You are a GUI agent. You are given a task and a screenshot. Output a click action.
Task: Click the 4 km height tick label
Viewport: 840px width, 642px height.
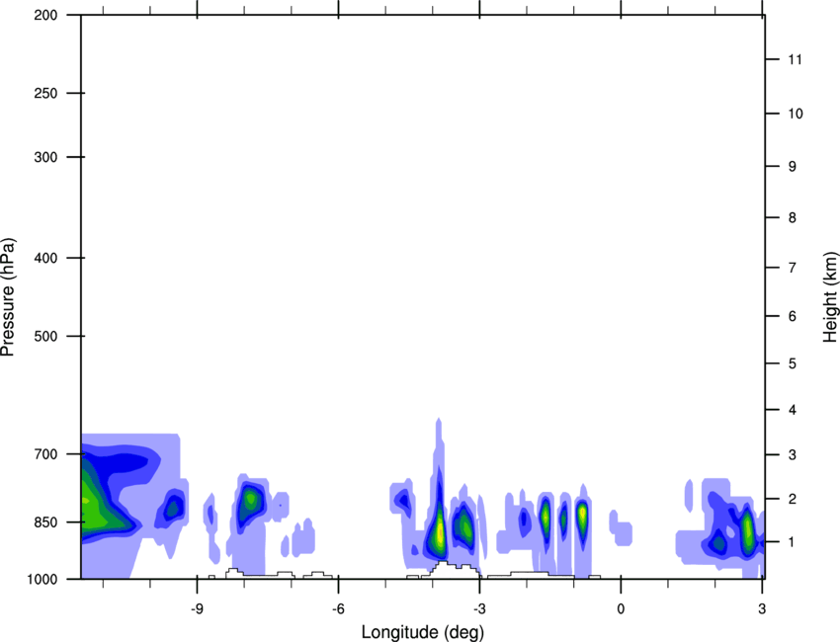pos(792,410)
